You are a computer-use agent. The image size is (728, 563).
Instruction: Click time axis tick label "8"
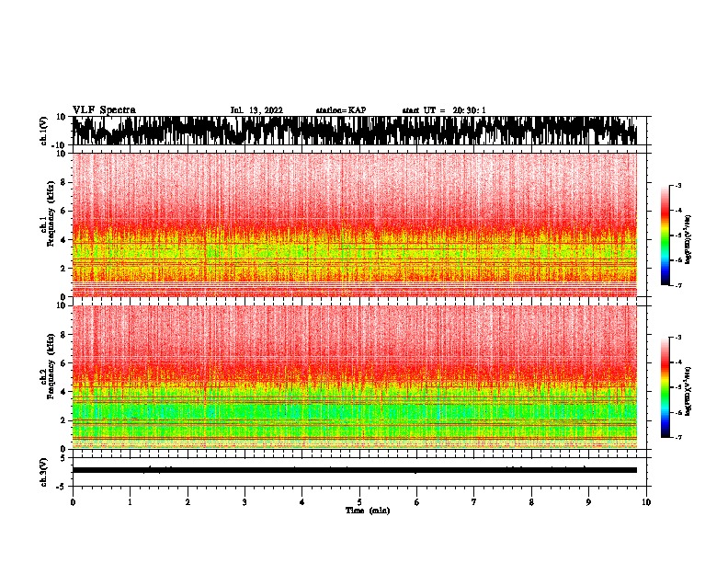tap(531, 502)
